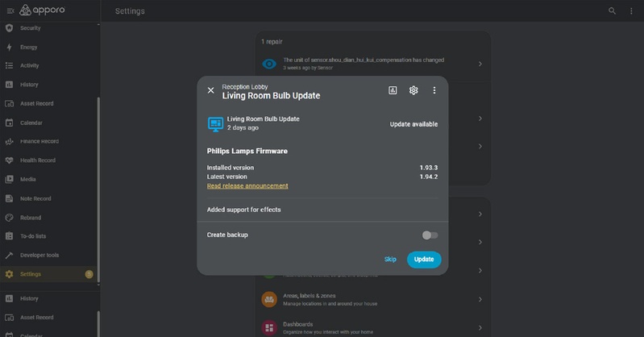Viewport: 644px width, 337px height.
Task: Click the blue Update button
Action: 424,260
